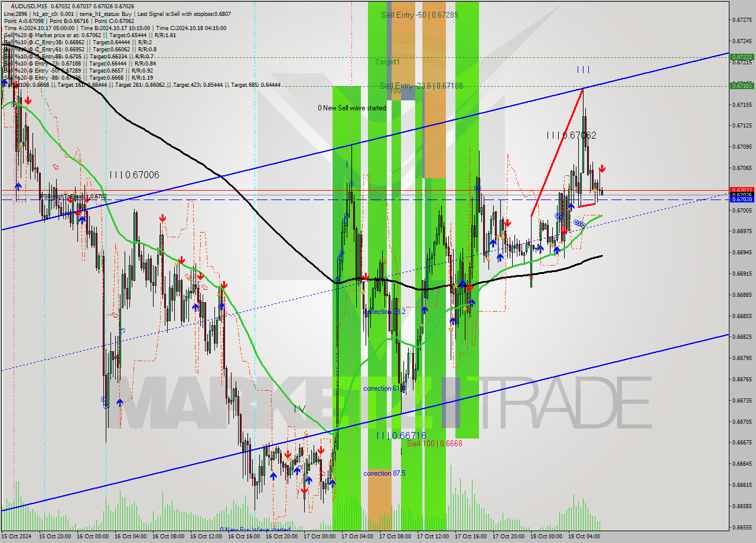The image size is (756, 543).
Task: Click the '17 Oct 08:00' time label
Action: coord(396,537)
